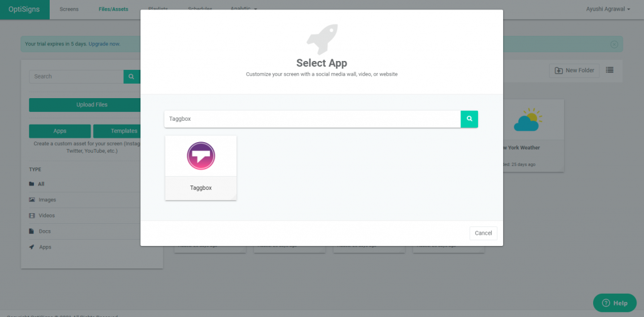The image size is (644, 317).
Task: Click the background Search files field
Action: (76, 76)
